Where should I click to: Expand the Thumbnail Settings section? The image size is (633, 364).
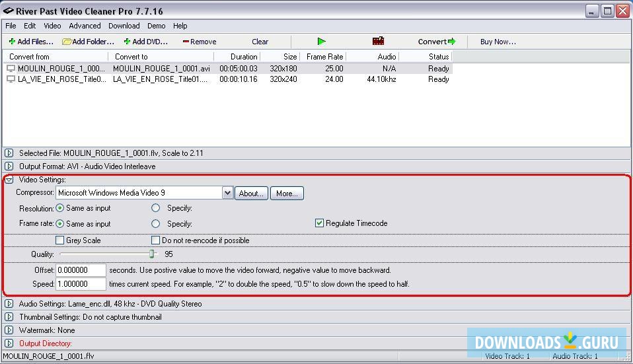9,317
